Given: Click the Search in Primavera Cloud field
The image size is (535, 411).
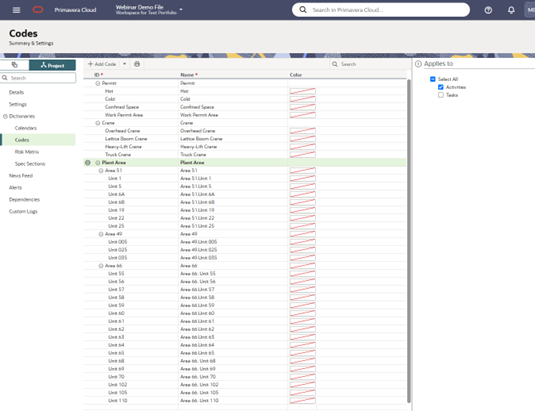Looking at the screenshot, I should (381, 10).
